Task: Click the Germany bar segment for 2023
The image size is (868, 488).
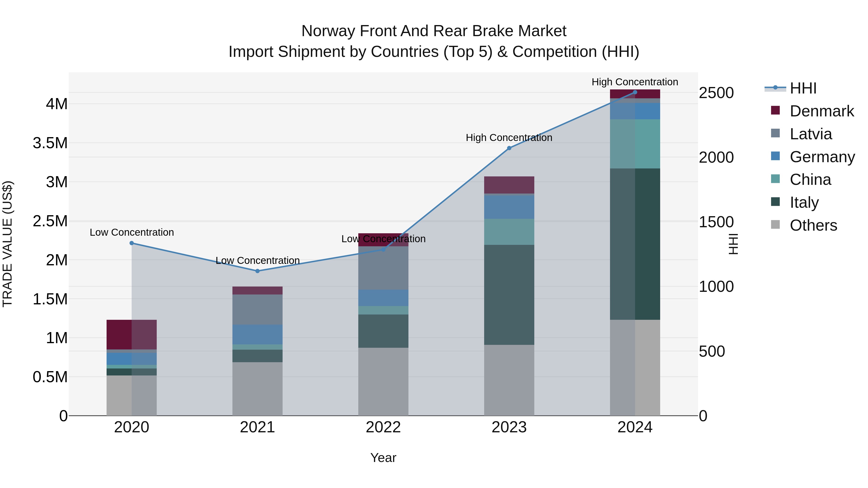Action: click(x=509, y=207)
